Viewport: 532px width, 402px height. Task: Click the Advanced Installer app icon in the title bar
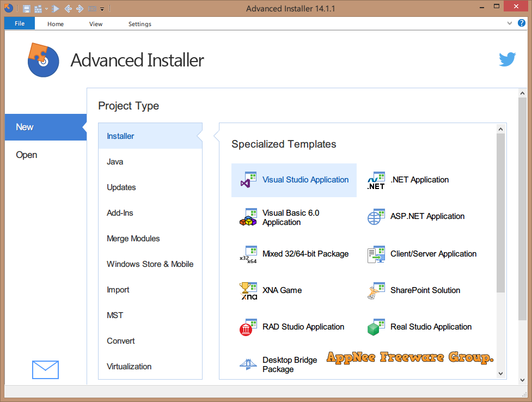pyautogui.click(x=9, y=8)
